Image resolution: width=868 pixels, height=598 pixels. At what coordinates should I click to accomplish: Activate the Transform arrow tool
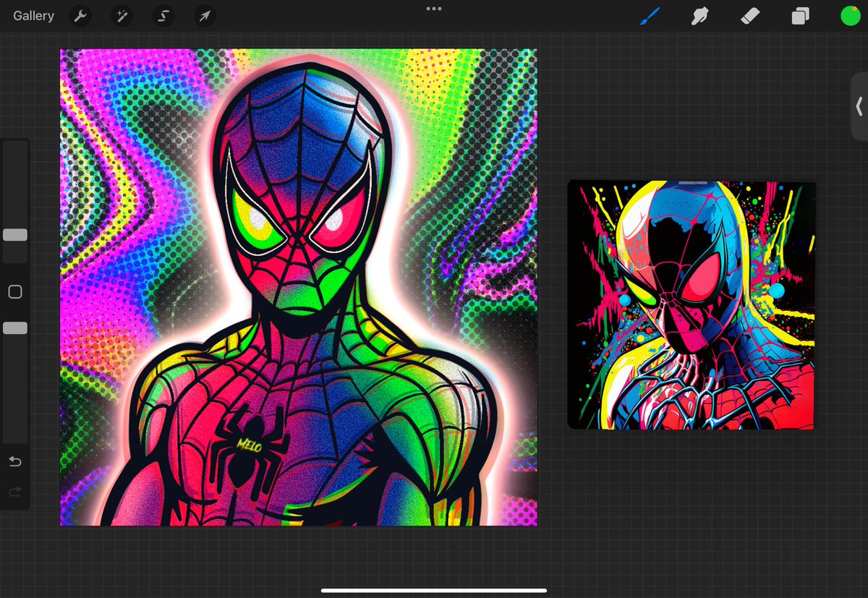pos(205,16)
